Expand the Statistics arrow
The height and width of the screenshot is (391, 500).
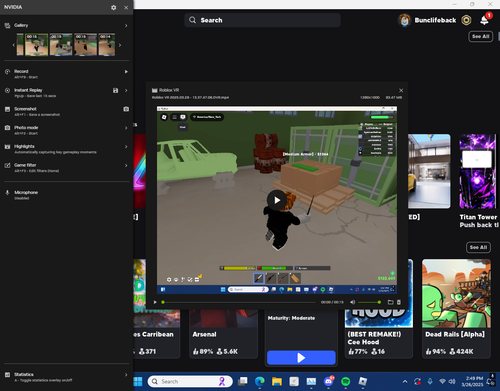(126, 375)
